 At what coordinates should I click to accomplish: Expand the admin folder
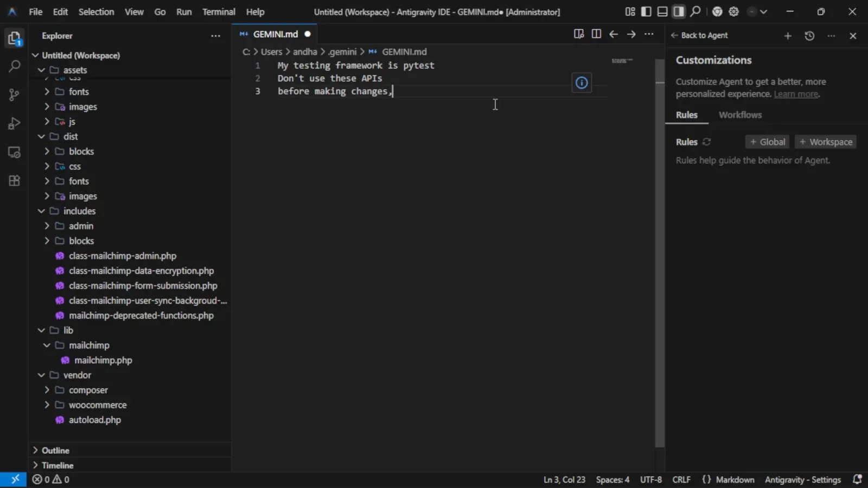47,226
